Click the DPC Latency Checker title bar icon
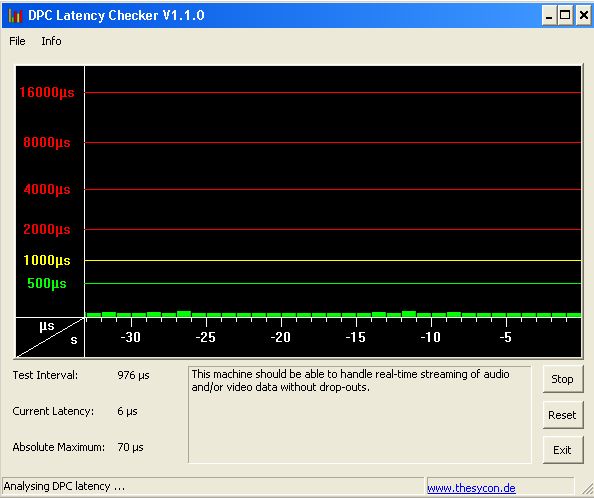The height and width of the screenshot is (498, 594). point(15,16)
